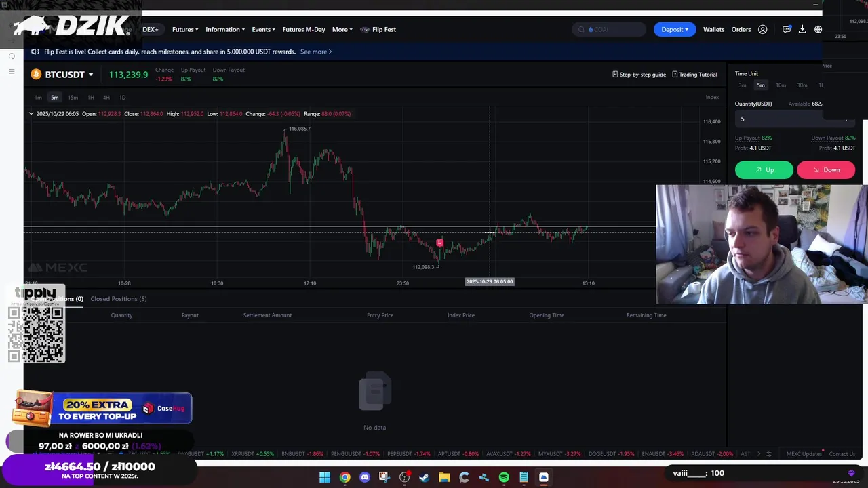Click the refresh icon on left edge
The width and height of the screenshot is (868, 488).
(x=12, y=56)
